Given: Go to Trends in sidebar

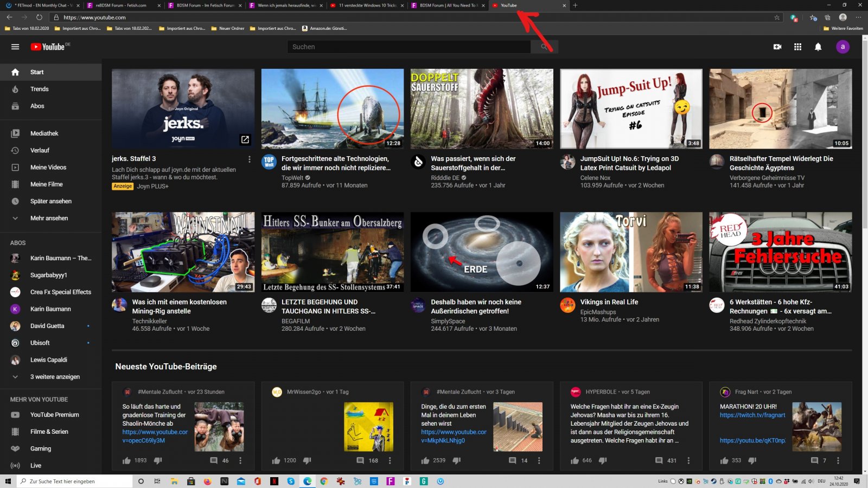Looking at the screenshot, I should (39, 89).
